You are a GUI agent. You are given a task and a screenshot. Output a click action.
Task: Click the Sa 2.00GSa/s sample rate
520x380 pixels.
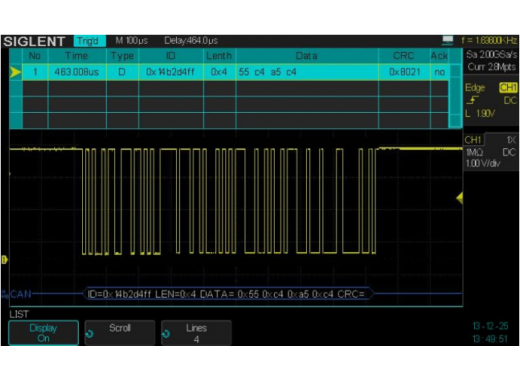click(x=491, y=54)
